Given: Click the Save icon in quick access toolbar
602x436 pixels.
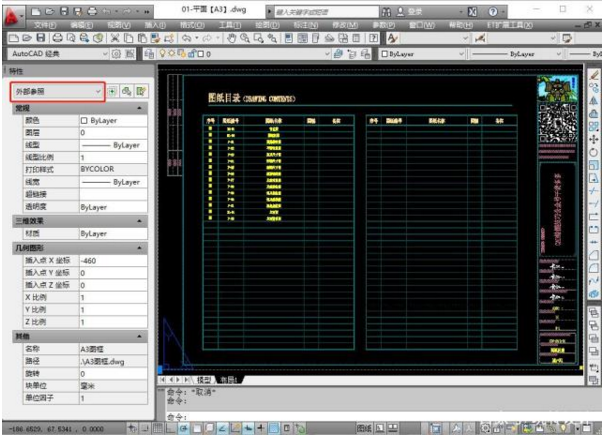Looking at the screenshot, I should point(64,12).
